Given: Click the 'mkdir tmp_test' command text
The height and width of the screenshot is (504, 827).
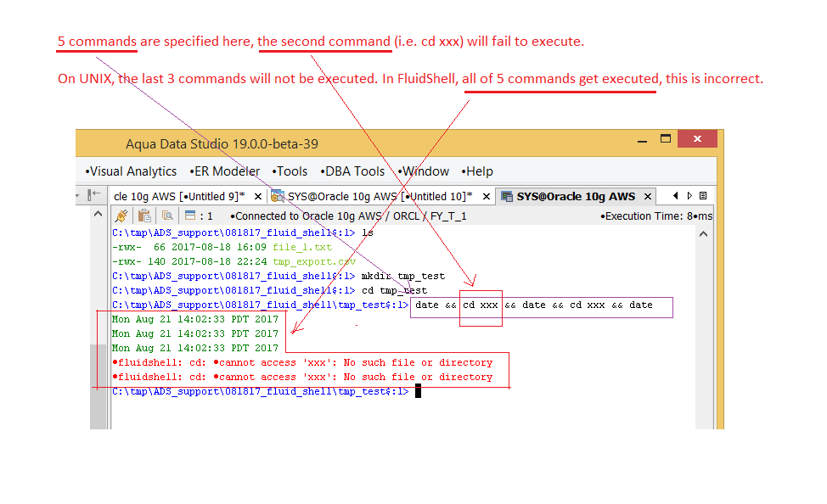Looking at the screenshot, I should (x=403, y=277).
